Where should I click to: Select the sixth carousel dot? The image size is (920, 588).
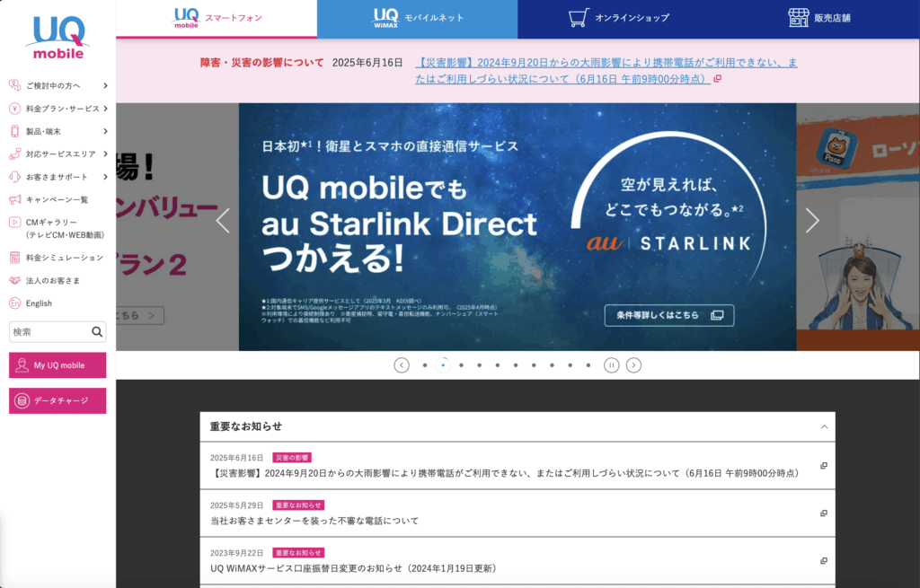coord(516,365)
